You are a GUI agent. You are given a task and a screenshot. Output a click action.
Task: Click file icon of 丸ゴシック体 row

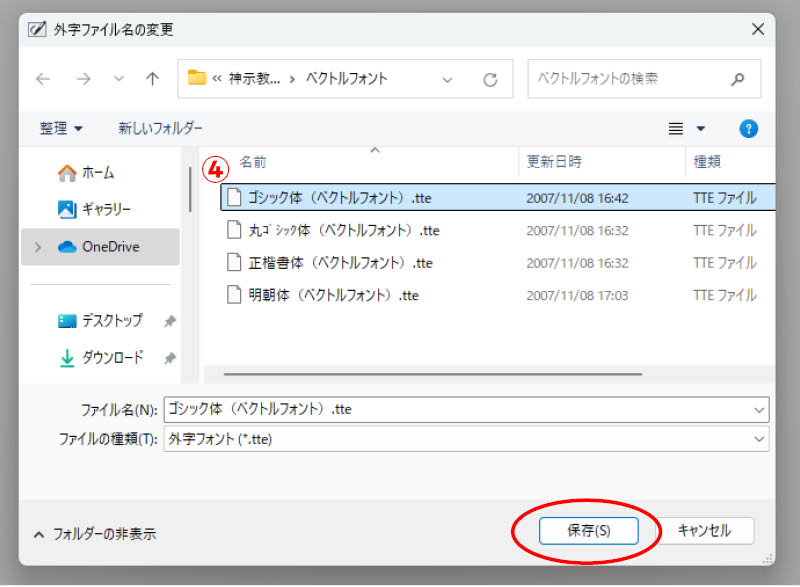coord(234,230)
